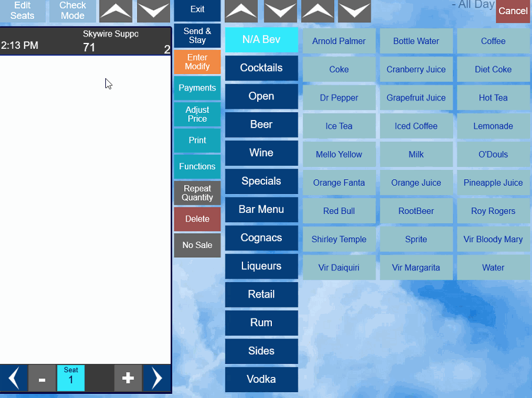Image resolution: width=532 pixels, height=398 pixels.
Task: Add a Shirley Temple
Action: [339, 239]
